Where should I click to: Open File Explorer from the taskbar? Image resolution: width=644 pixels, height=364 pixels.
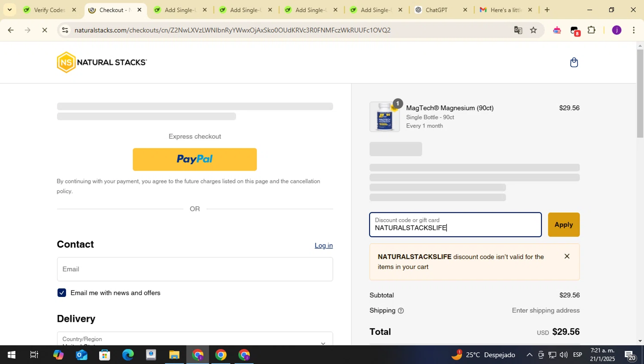click(x=174, y=355)
